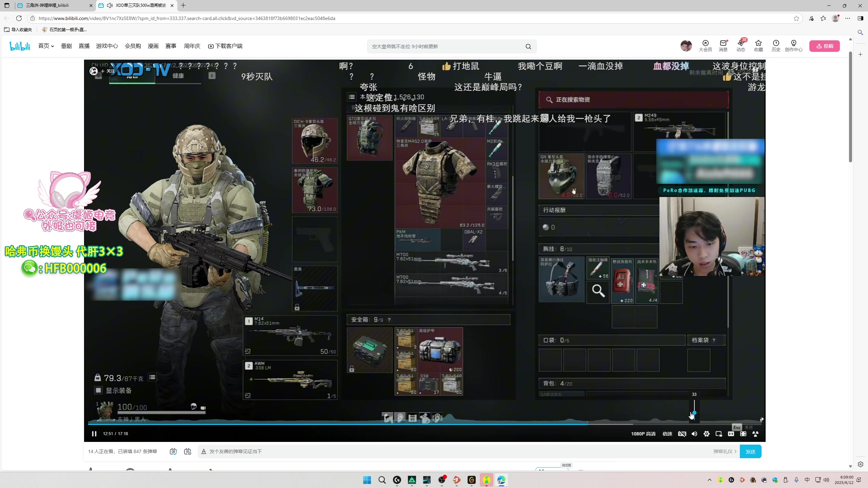Focus the bilibili search box
This screenshot has width=868, height=488.
click(446, 46)
